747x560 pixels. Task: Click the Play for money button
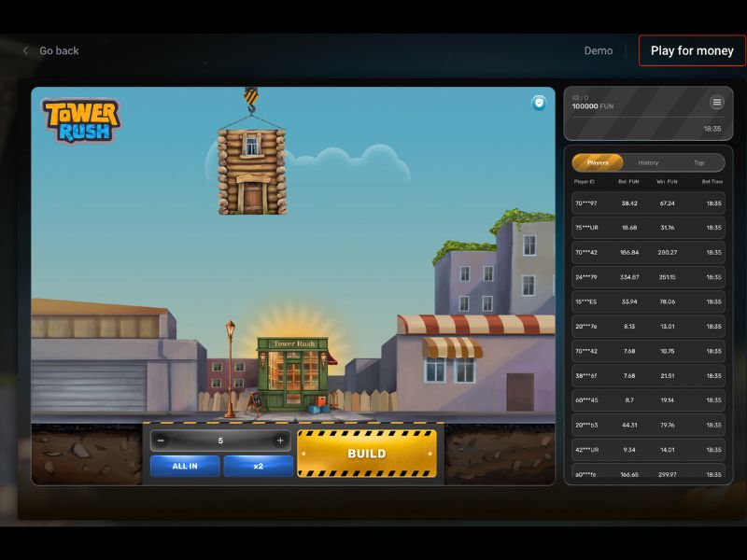[x=692, y=51]
